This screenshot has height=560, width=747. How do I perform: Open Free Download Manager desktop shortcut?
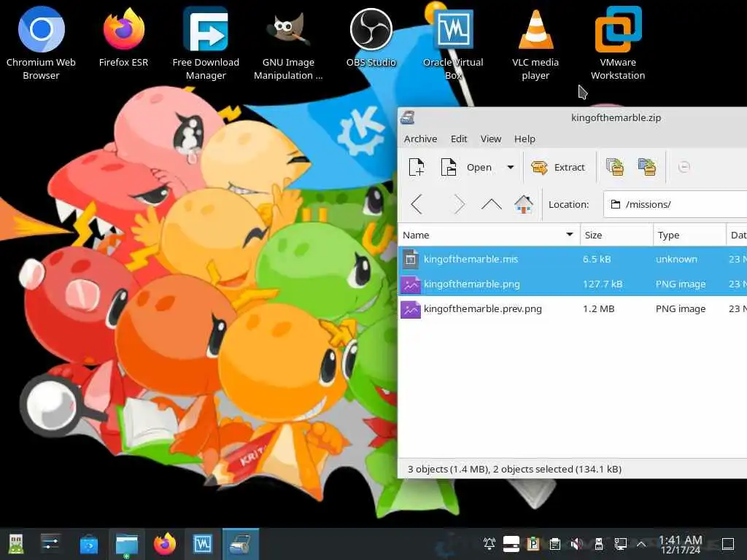205,43
